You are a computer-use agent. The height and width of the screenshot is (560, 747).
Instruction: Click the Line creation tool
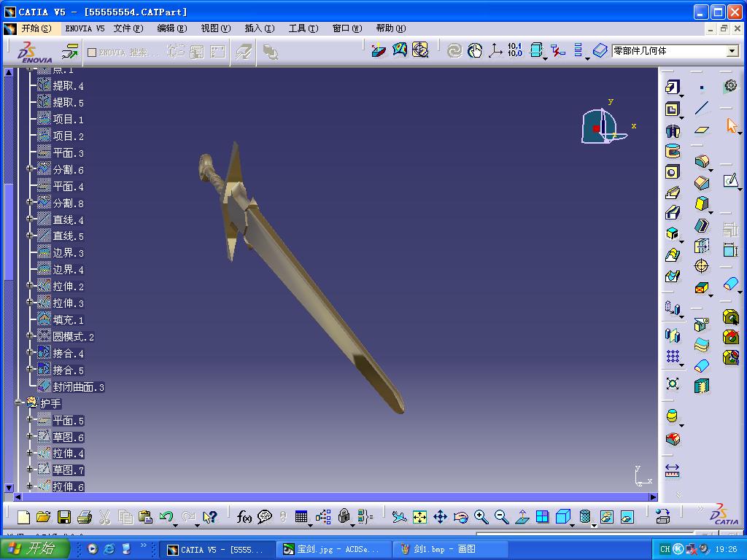coord(701,108)
